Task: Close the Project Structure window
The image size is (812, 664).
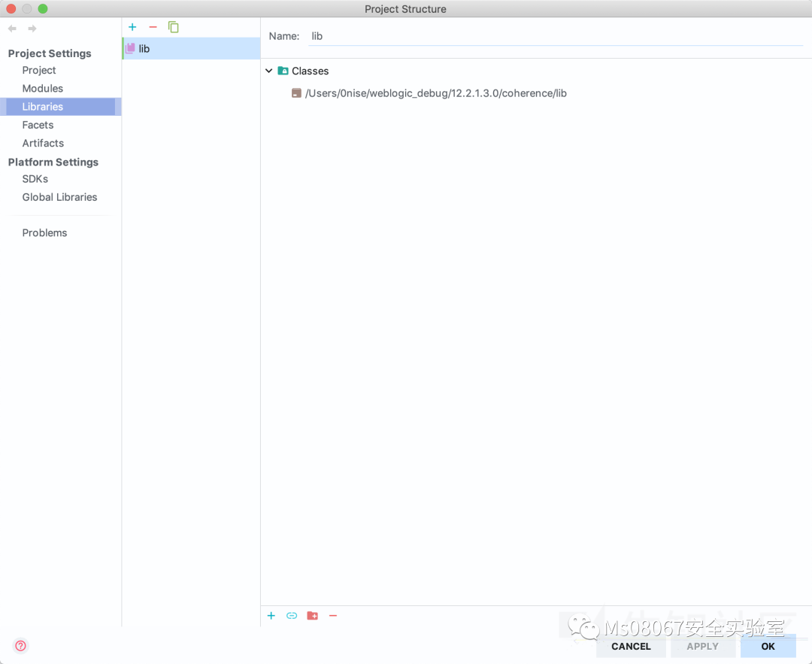Action: [11, 9]
